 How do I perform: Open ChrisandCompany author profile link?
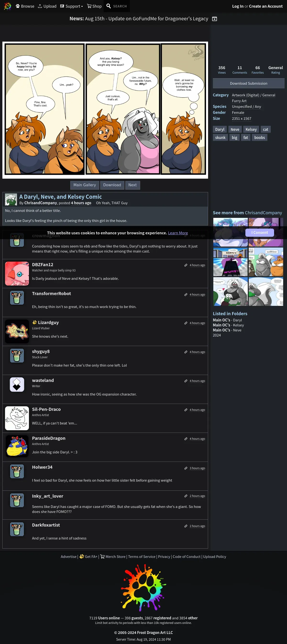pos(40,203)
